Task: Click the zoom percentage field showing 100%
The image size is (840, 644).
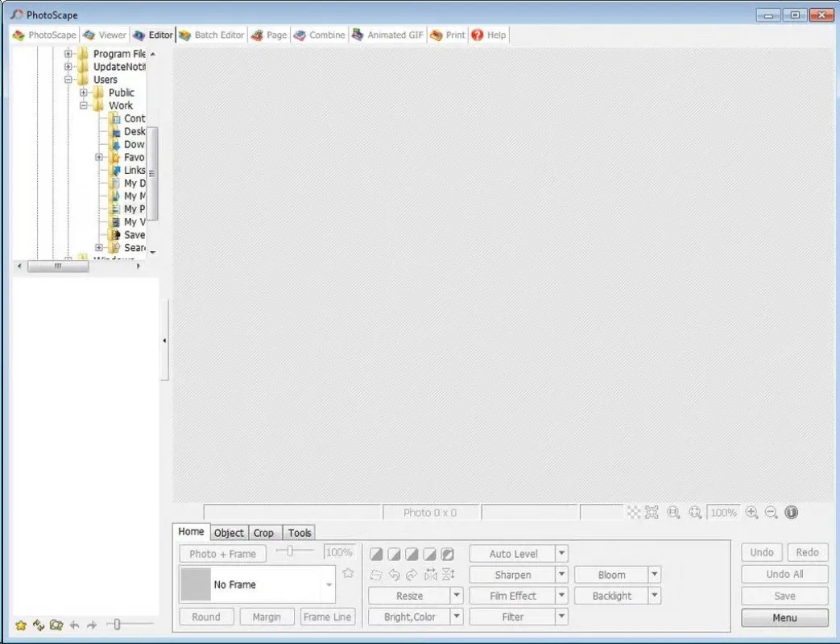Action: click(723, 512)
